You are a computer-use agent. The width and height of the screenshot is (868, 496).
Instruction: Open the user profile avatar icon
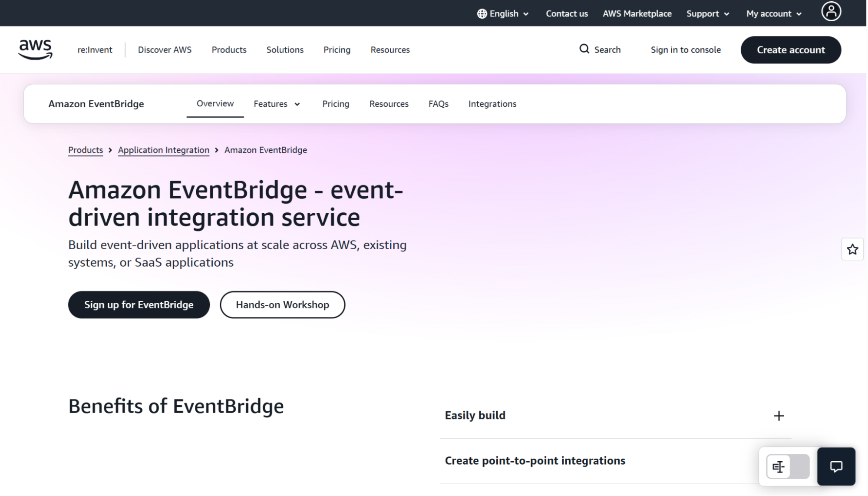(x=831, y=12)
